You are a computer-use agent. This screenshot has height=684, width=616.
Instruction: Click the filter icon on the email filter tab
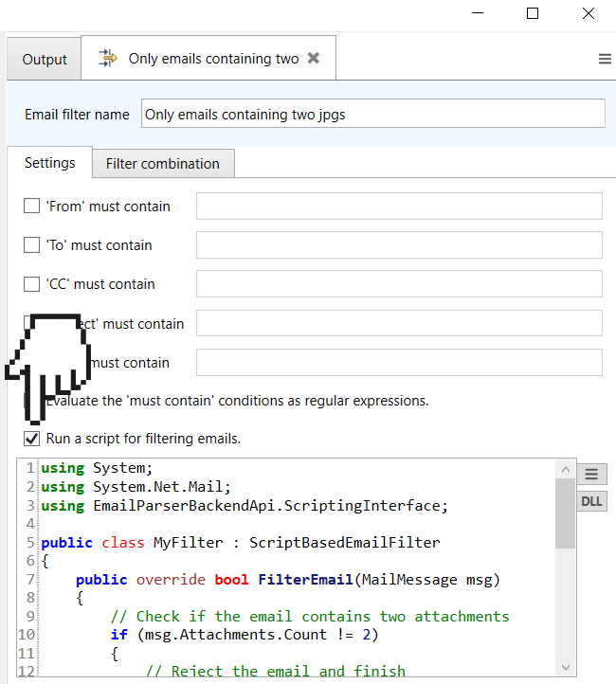[x=107, y=58]
